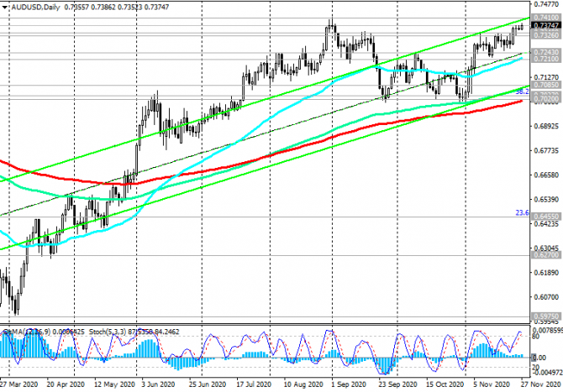Select the 0.73260 level label
The width and height of the screenshot is (563, 392).
546,35
